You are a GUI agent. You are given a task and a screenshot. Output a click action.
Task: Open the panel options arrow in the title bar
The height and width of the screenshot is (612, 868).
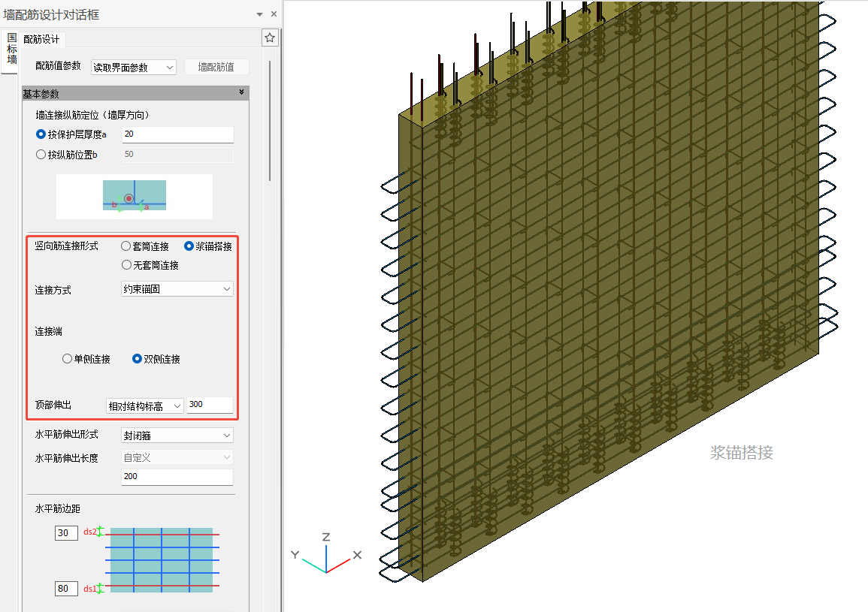tap(259, 14)
